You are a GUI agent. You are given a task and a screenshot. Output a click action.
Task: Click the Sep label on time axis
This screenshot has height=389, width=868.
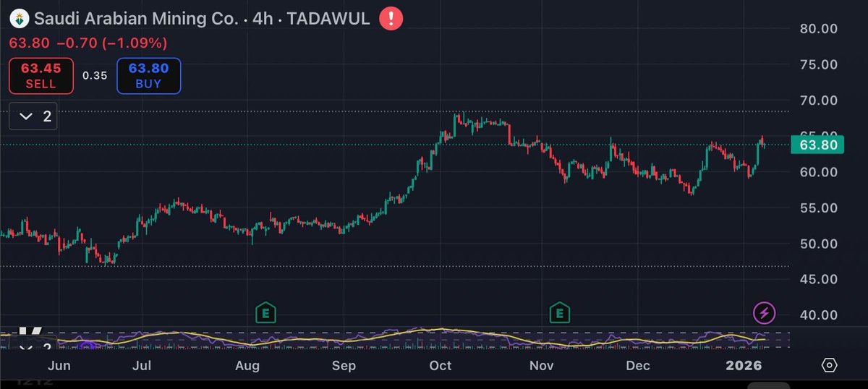(344, 366)
